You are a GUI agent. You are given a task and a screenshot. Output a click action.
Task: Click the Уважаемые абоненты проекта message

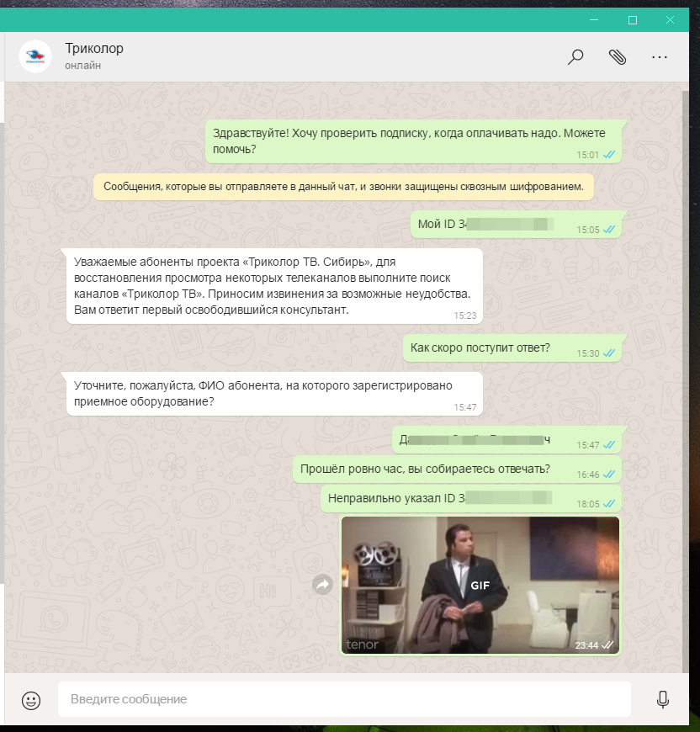point(274,286)
